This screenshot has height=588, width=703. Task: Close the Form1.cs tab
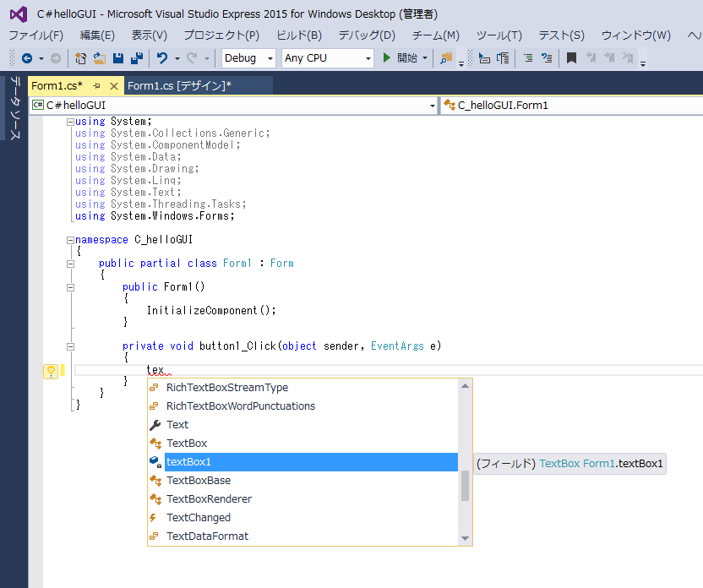114,86
